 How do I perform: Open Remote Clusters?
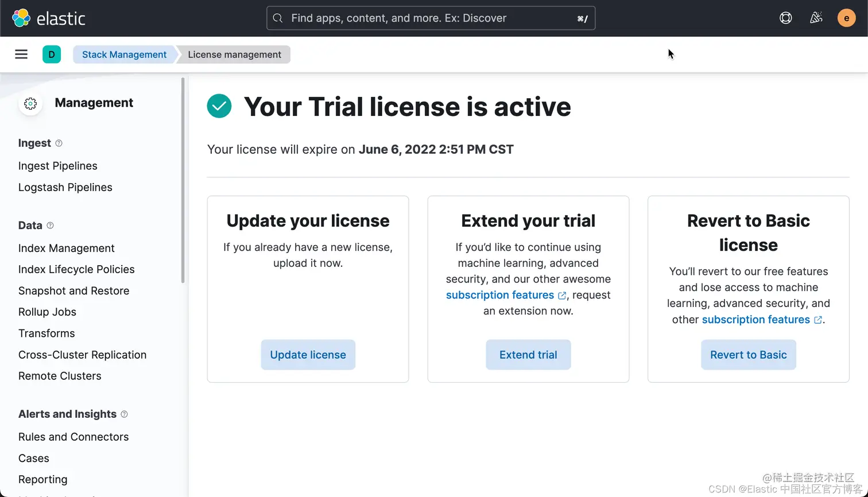pyautogui.click(x=60, y=376)
